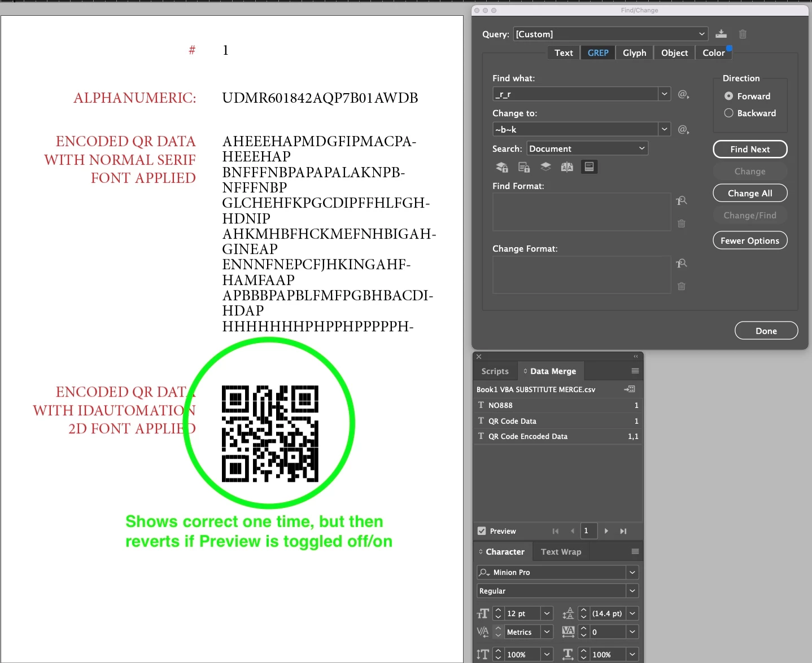Open the Data Merge panel menu
812x663 pixels.
(x=635, y=371)
